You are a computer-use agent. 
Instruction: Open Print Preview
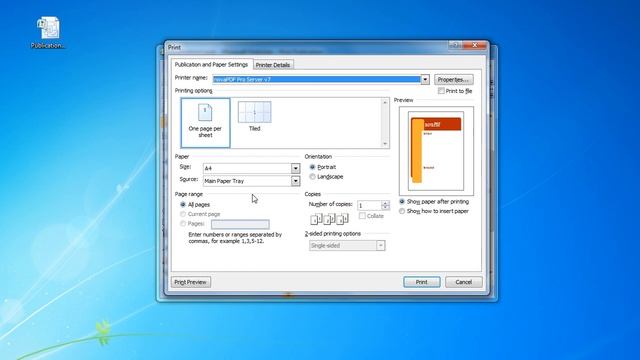point(191,282)
